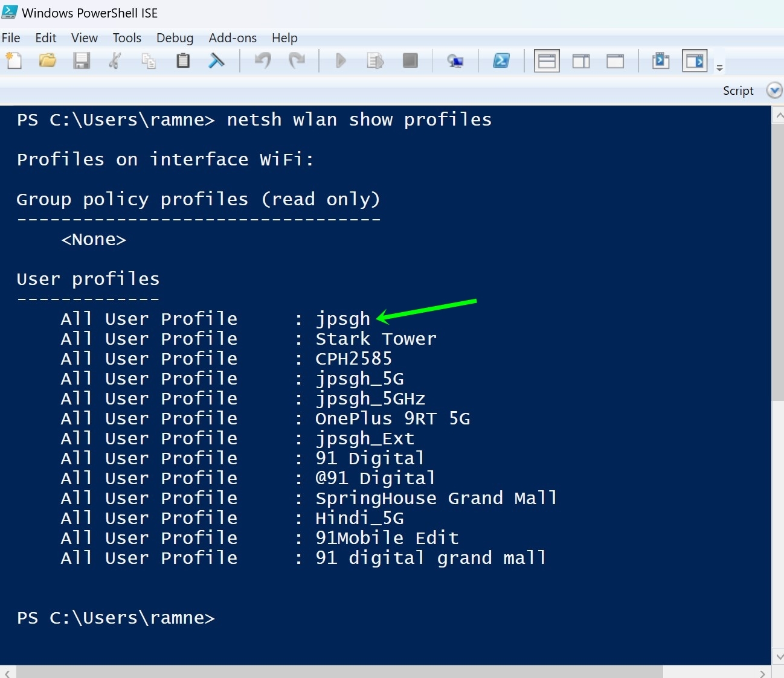Save the current script

point(82,60)
